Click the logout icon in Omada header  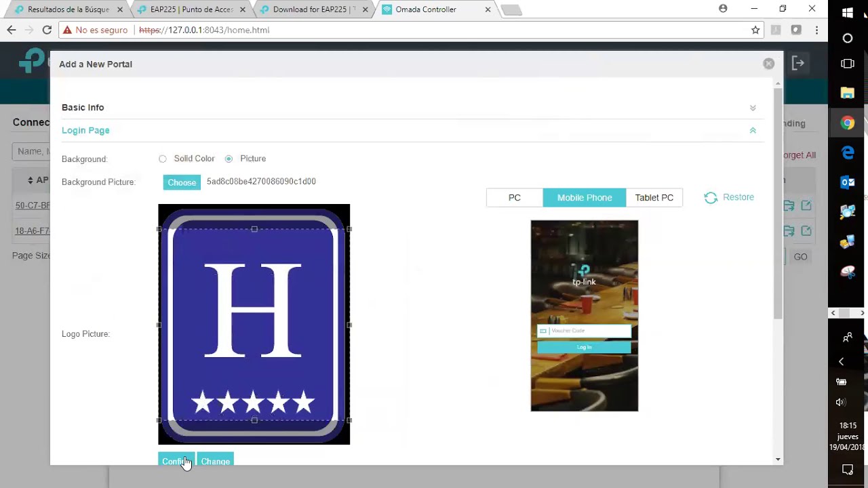tap(798, 63)
